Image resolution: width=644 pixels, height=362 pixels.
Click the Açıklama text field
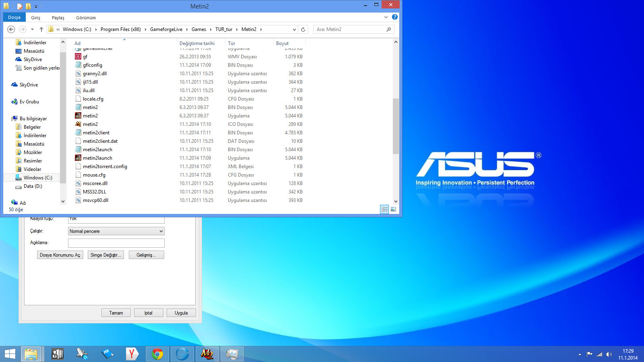coord(116,243)
